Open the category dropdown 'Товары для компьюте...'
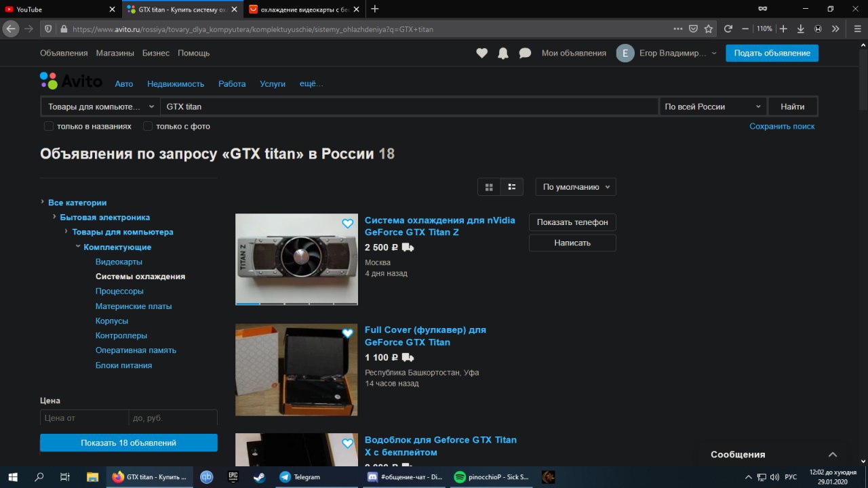This screenshot has width=868, height=488. point(100,106)
